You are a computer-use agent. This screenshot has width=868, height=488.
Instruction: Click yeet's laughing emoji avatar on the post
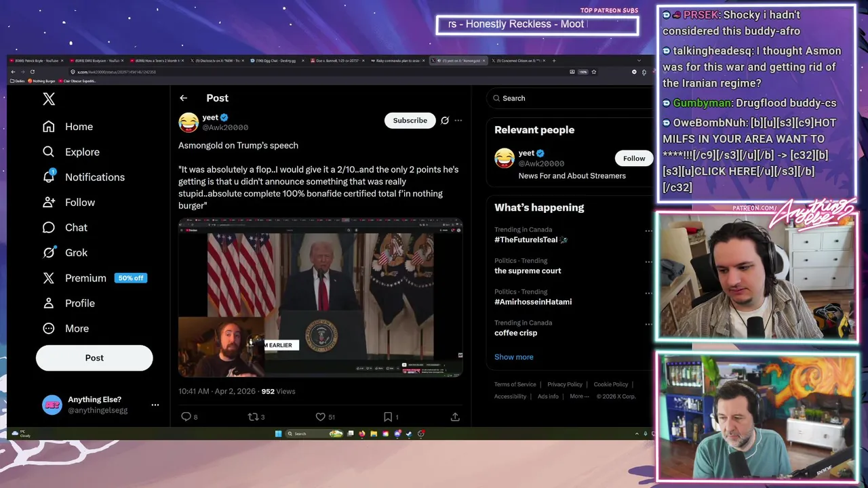click(x=189, y=122)
